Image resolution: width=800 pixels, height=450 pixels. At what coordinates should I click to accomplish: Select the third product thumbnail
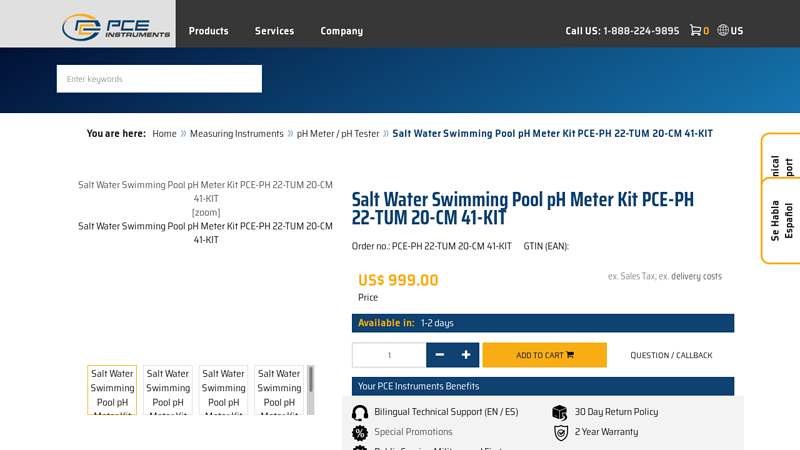coord(223,390)
